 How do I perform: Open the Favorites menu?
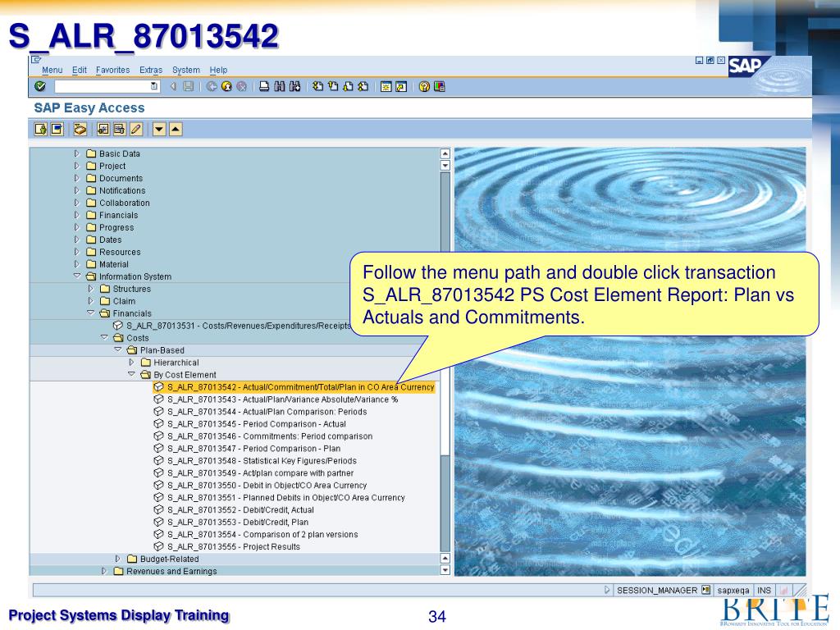tap(112, 71)
